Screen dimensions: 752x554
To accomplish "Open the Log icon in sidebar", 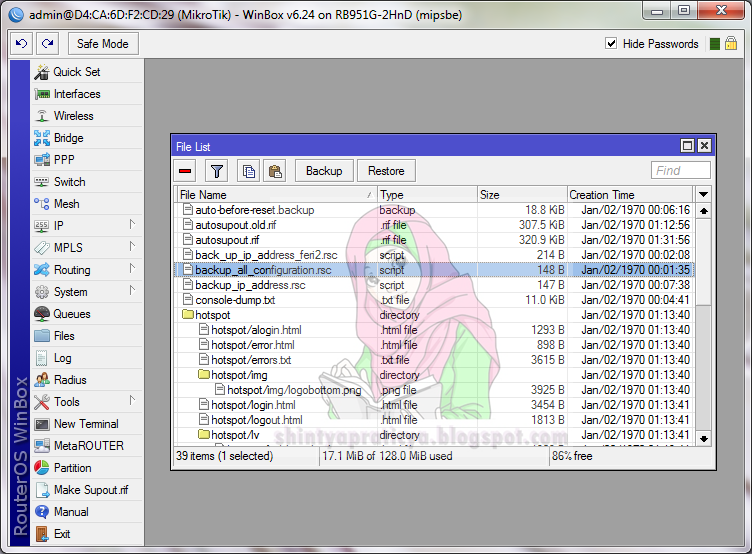I will (x=42, y=358).
